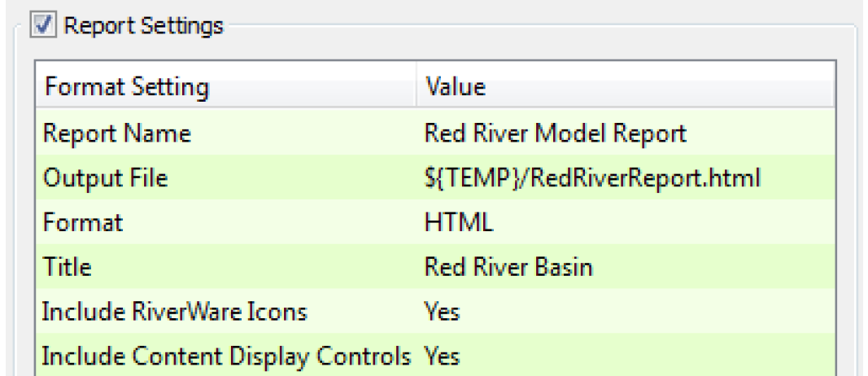868x376 pixels.
Task: Select the Title setting label
Action: point(68,266)
